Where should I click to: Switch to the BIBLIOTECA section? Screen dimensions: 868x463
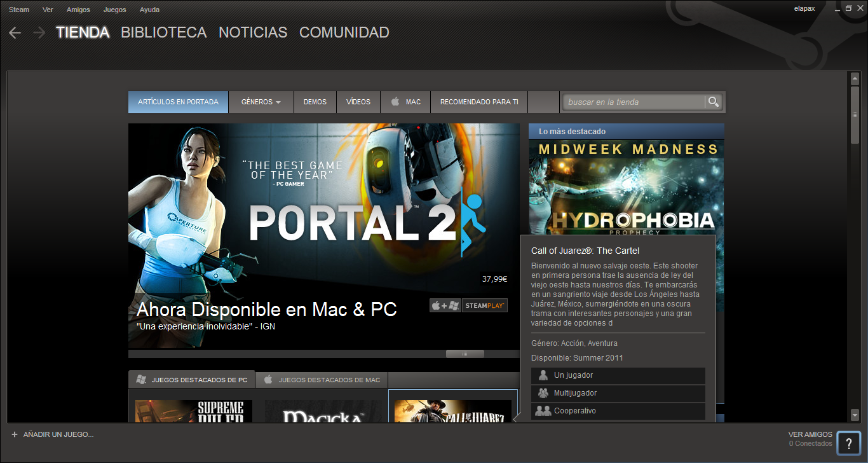coord(164,32)
